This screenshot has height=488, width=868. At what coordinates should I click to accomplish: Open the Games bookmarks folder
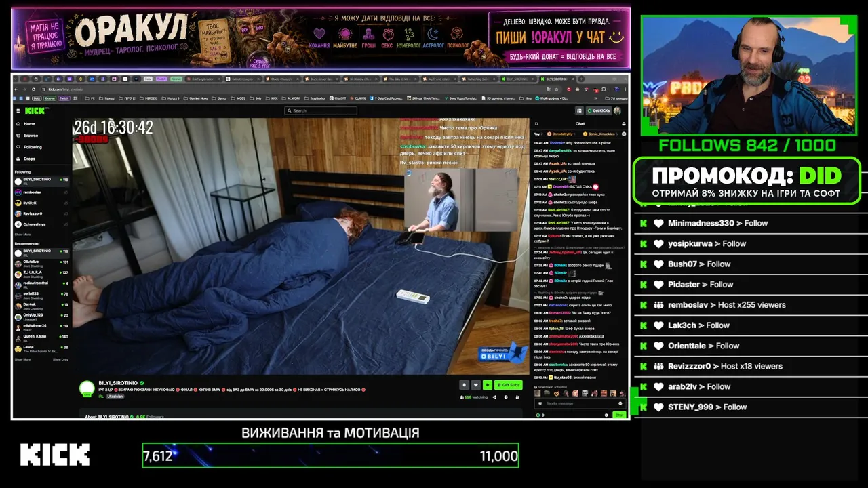[x=219, y=98]
